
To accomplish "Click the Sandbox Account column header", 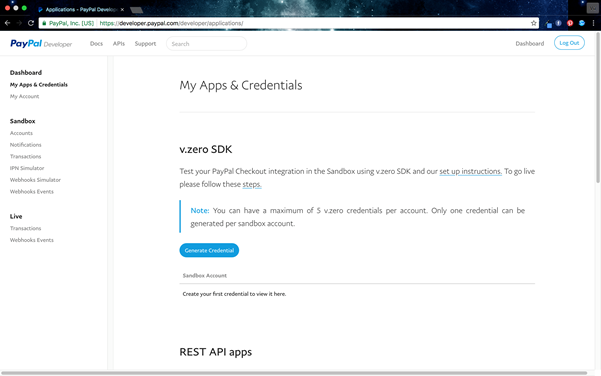I will pos(205,276).
